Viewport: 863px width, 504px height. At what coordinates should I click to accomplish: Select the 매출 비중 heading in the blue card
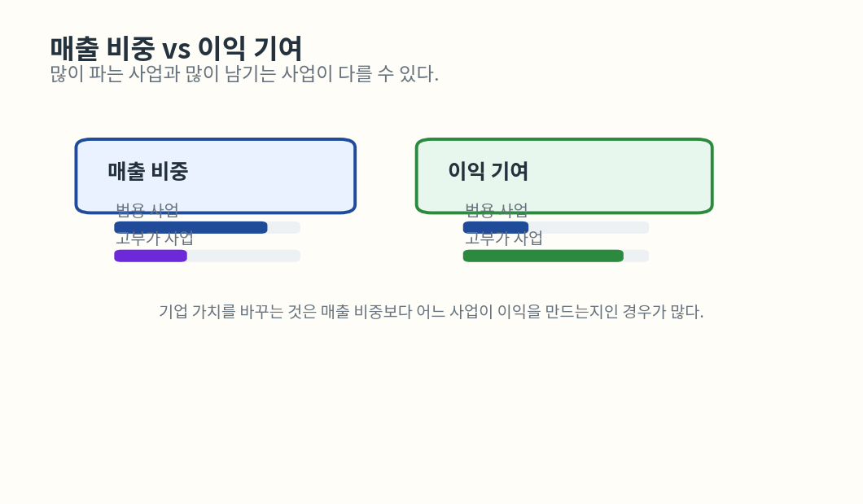click(x=148, y=172)
